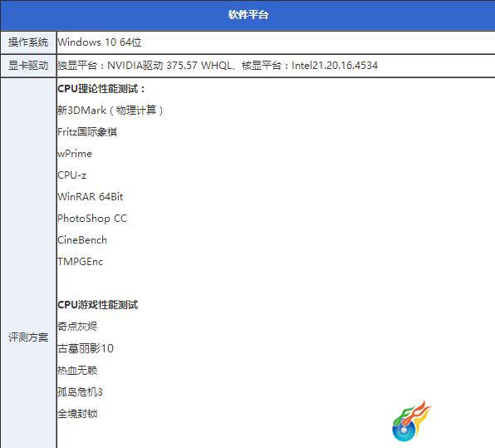This screenshot has width=495, height=448.
Task: Click the 软件平台 table header
Action: click(248, 15)
